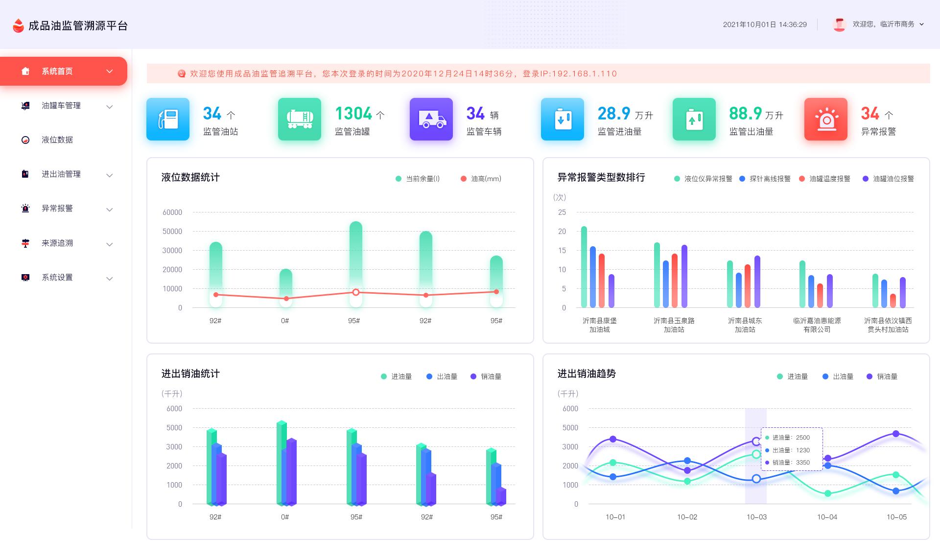Toggle 当前余量(l) legend in liquid level chart
Viewport: 940px width, 560px height.
[x=417, y=179]
